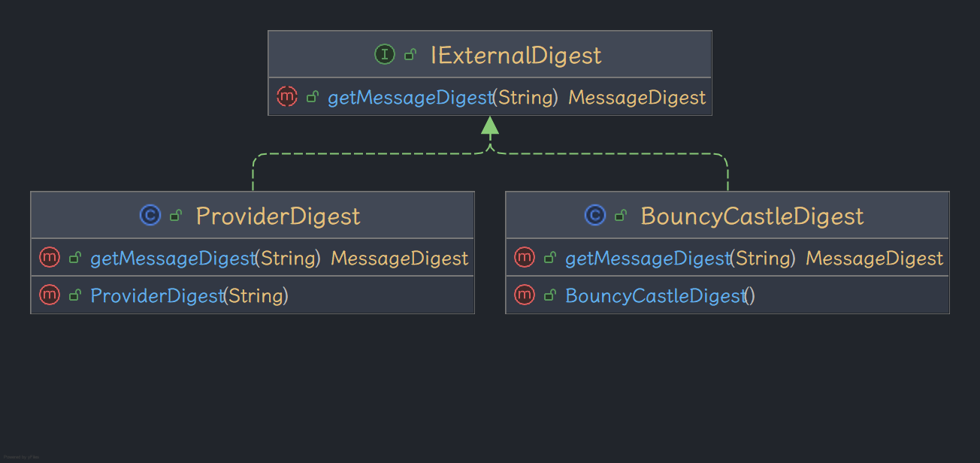Select the IExternalDigest interface title

pyautogui.click(x=516, y=55)
